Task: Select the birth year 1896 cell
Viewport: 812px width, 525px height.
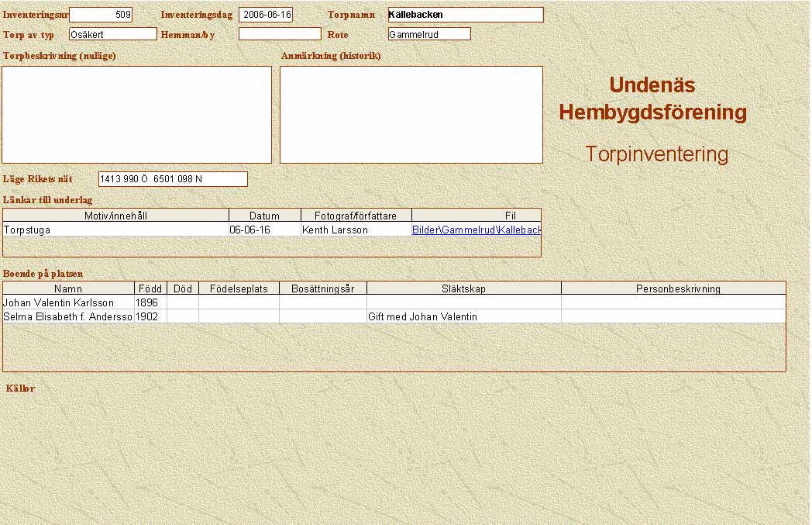Action: (150, 303)
